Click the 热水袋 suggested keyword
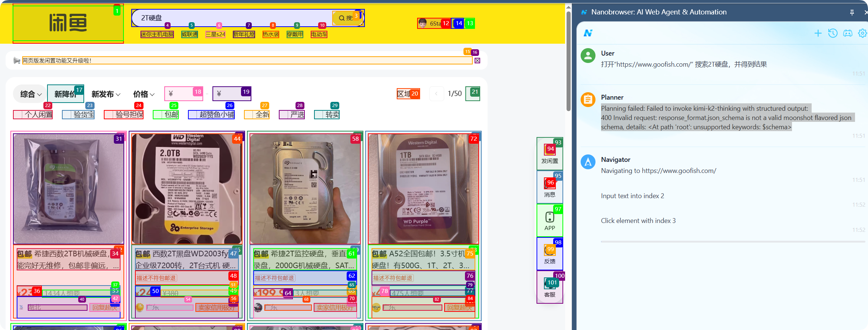 pyautogui.click(x=271, y=34)
